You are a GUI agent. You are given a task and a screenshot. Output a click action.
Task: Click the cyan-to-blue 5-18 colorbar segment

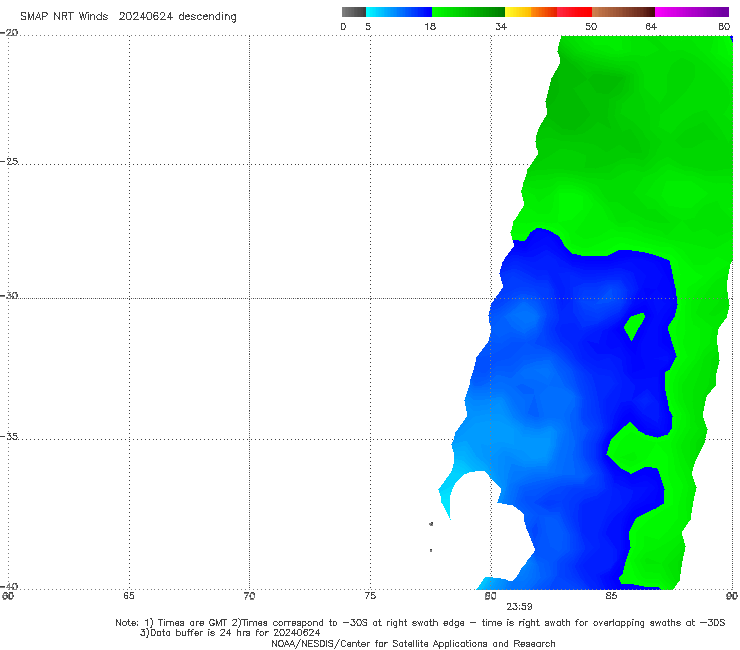pos(399,12)
